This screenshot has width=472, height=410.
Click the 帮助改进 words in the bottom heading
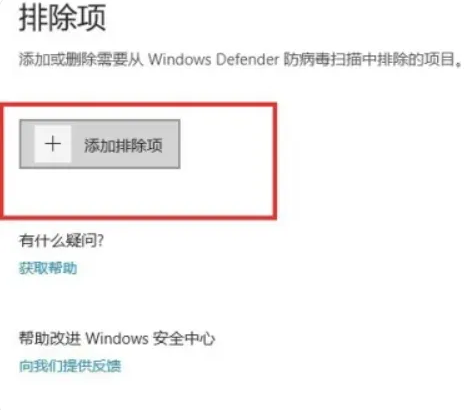[x=50, y=338]
